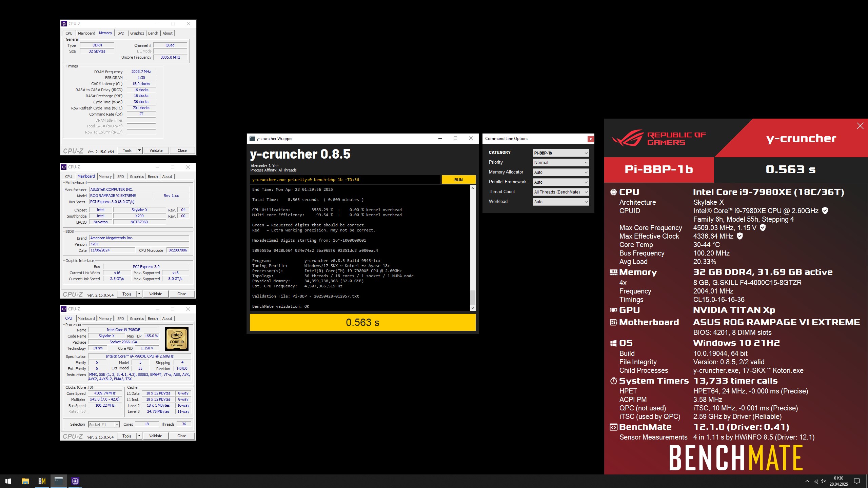Click CPU-Z purple chip taskbar icon

75,481
